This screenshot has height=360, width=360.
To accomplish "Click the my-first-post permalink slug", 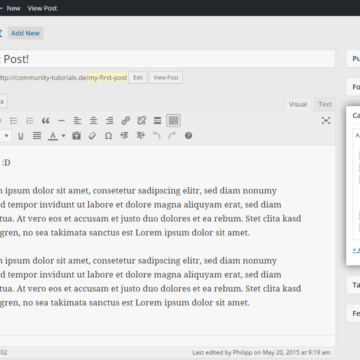I will click(x=108, y=78).
